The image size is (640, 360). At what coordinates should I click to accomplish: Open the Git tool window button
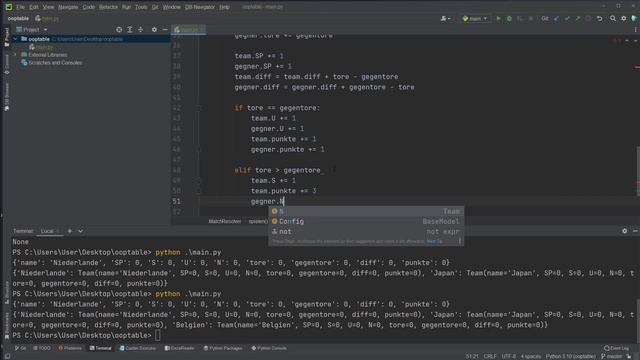click(20, 348)
